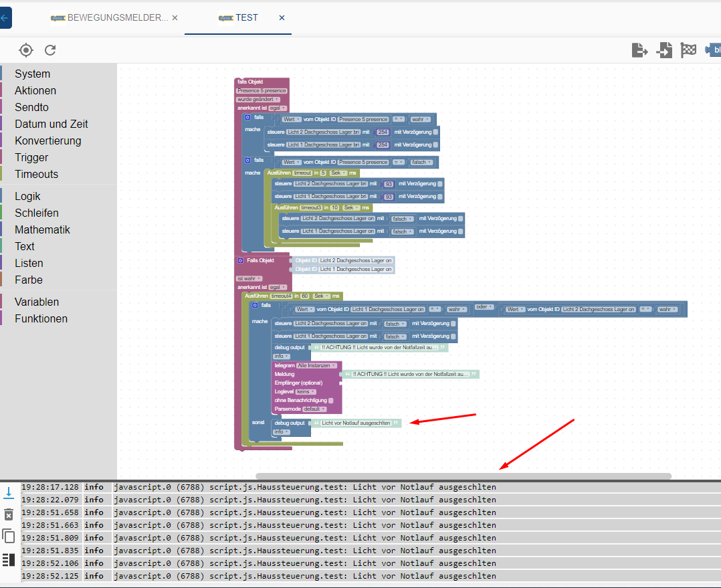Open the Trigger block category
Viewport: 721px width, 588px height.
[31, 157]
